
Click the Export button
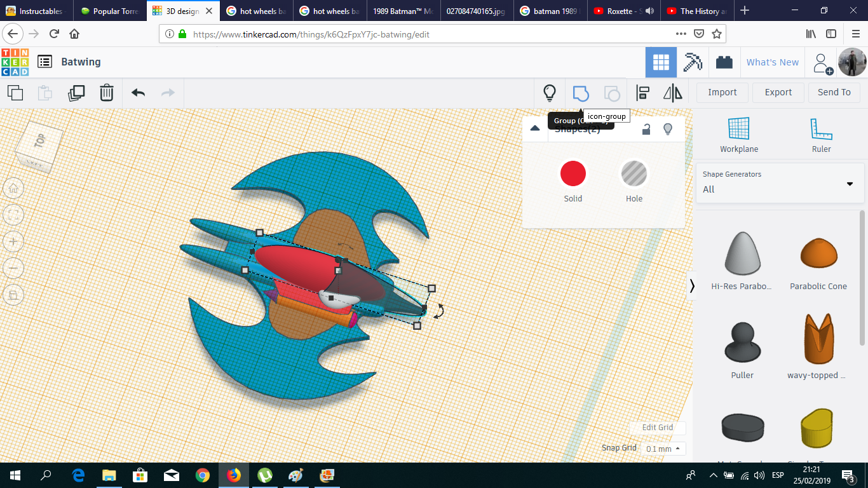(778, 93)
